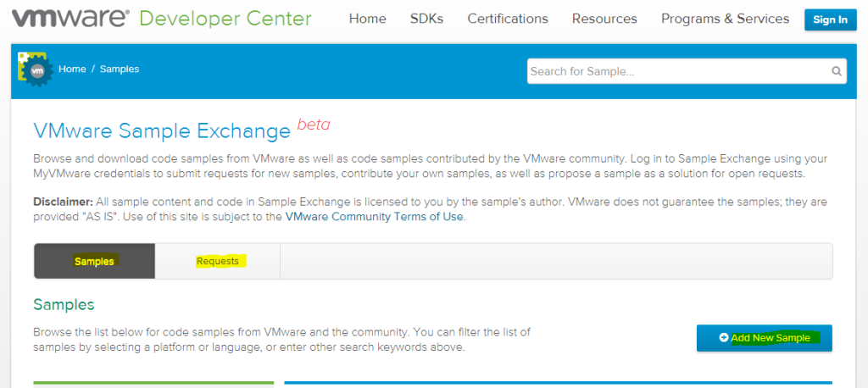Open the SDKs navigation menu

(427, 19)
